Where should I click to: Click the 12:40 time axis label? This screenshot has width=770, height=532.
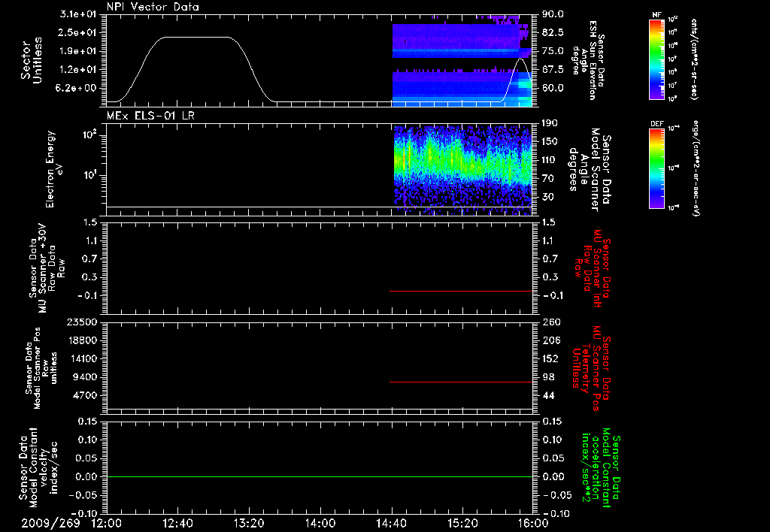coord(177,523)
